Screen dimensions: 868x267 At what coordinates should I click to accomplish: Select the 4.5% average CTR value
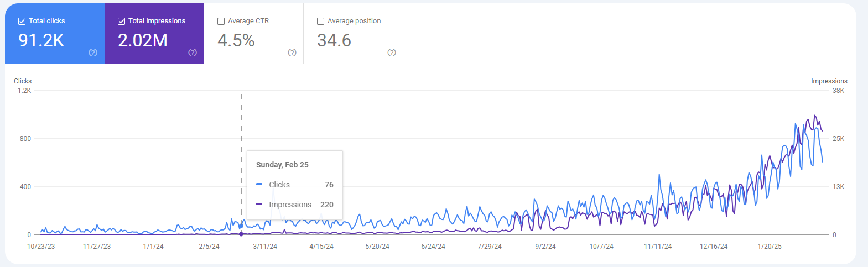pyautogui.click(x=236, y=40)
